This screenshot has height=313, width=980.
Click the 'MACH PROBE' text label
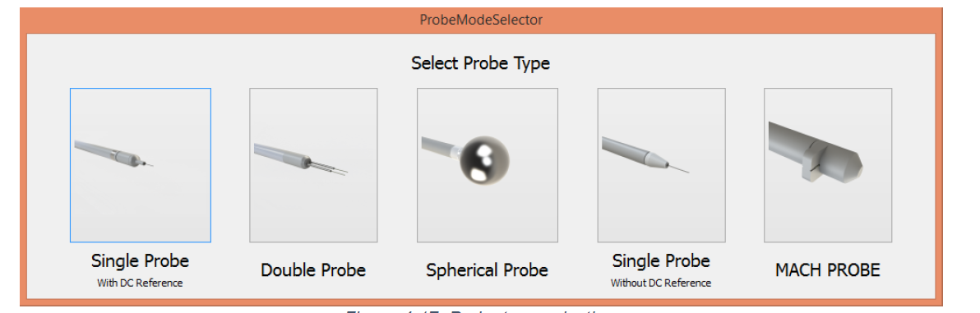point(828,270)
